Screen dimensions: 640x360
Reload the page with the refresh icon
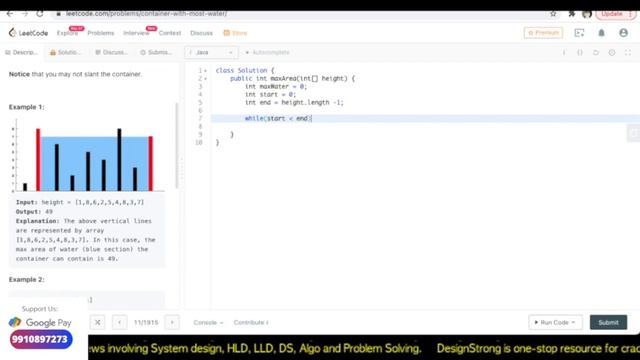[x=40, y=13]
